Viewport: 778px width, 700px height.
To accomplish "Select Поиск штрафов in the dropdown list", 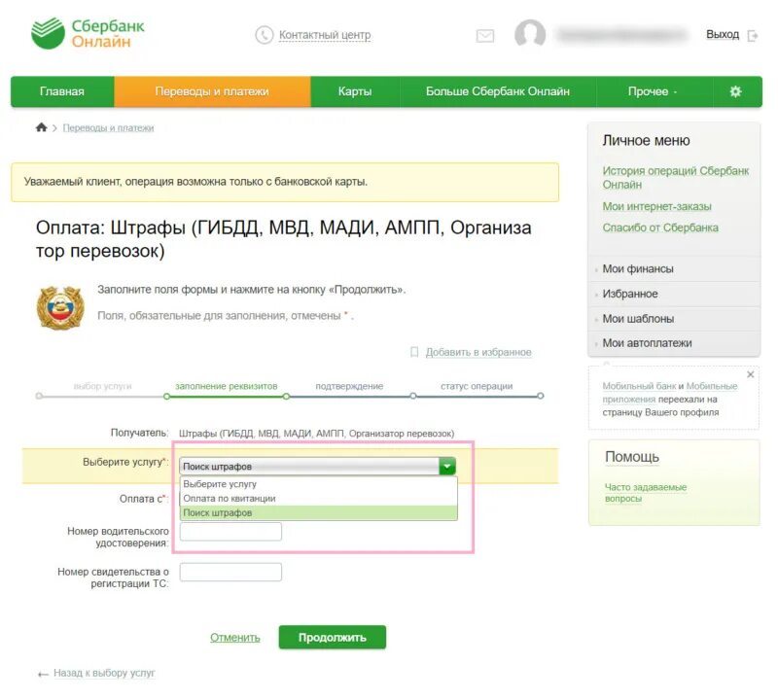I will 319,512.
